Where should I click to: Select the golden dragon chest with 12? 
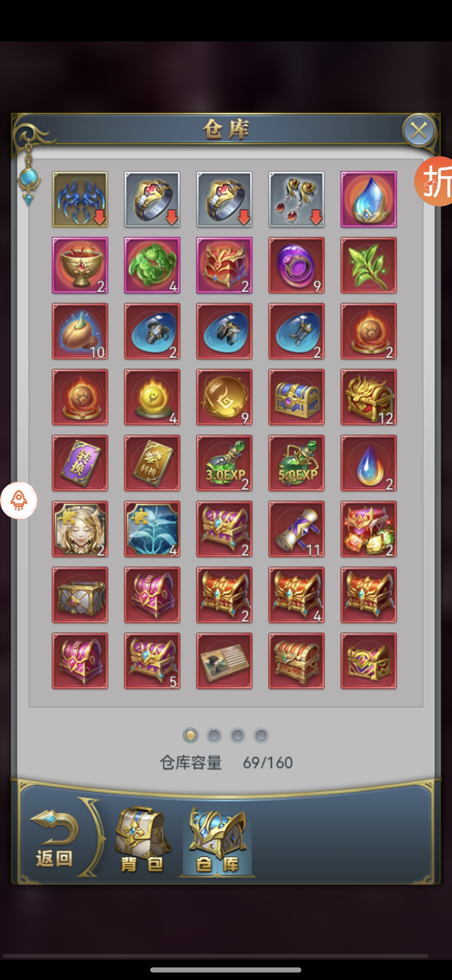click(x=369, y=397)
